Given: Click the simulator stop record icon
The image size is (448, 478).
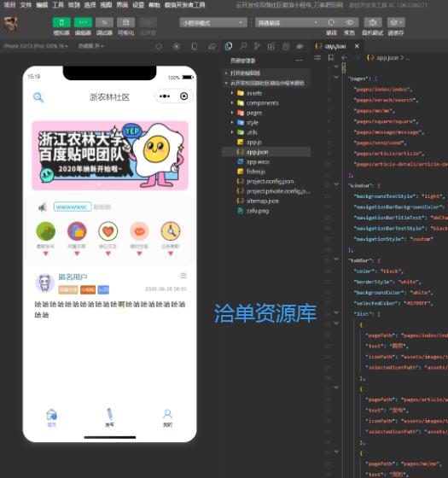Looking at the screenshot, I should click(177, 46).
